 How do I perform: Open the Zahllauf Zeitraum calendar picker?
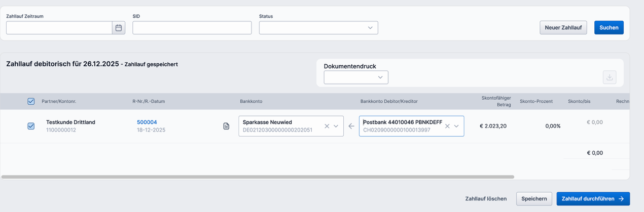(119, 28)
